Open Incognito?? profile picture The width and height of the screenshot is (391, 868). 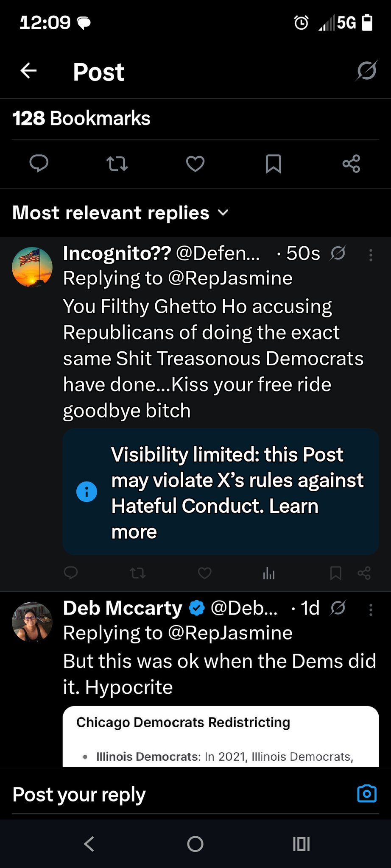point(32,267)
